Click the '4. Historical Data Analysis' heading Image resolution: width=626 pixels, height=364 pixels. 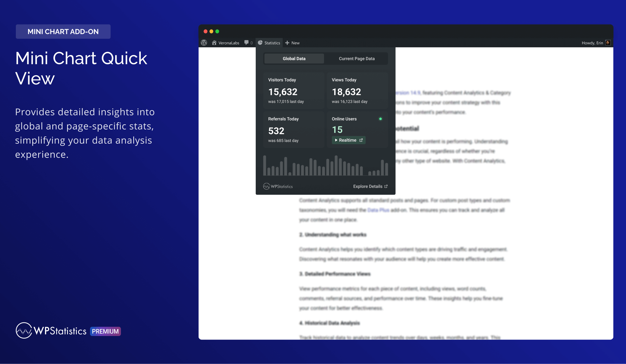click(x=330, y=323)
